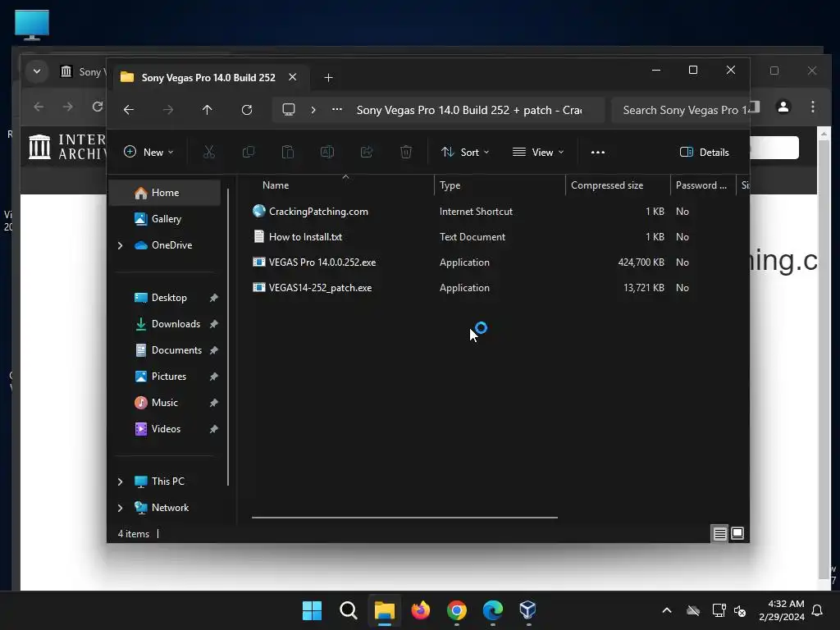The image size is (840, 630).
Task: Open Google Chrome from the taskbar
Action: (456, 610)
